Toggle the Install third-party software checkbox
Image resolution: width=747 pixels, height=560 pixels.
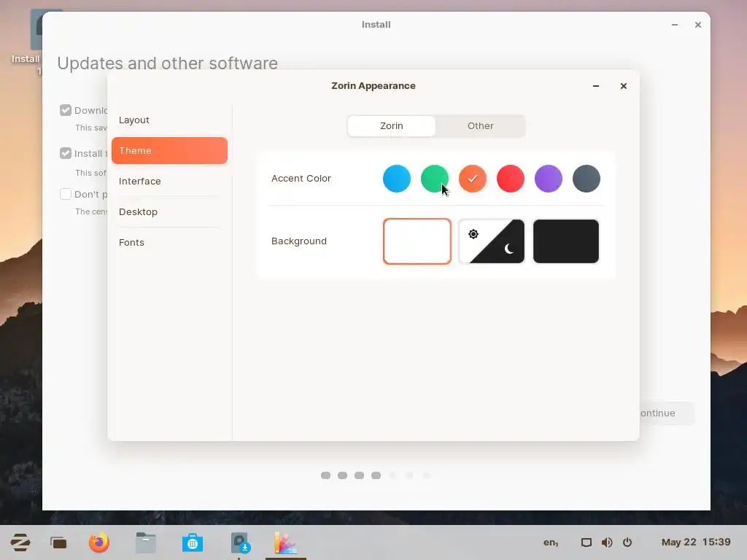[66, 153]
